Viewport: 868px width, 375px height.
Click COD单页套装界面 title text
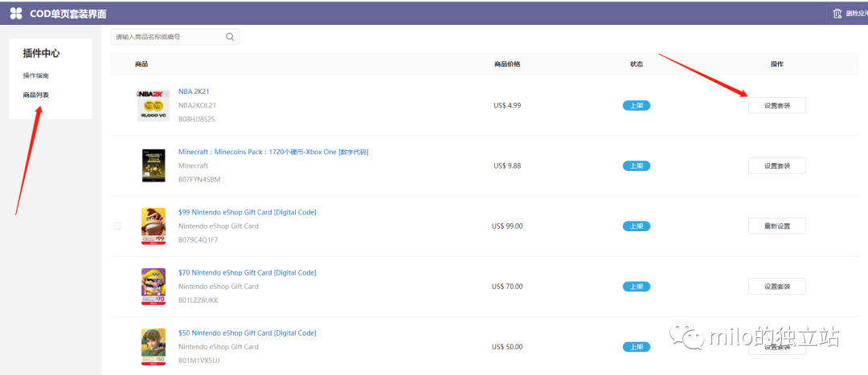tap(68, 14)
